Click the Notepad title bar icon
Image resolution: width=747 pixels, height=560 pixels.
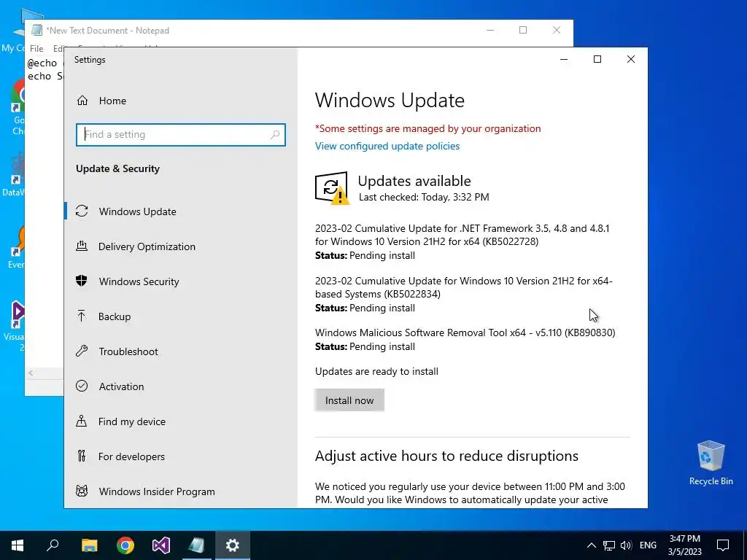tap(36, 30)
